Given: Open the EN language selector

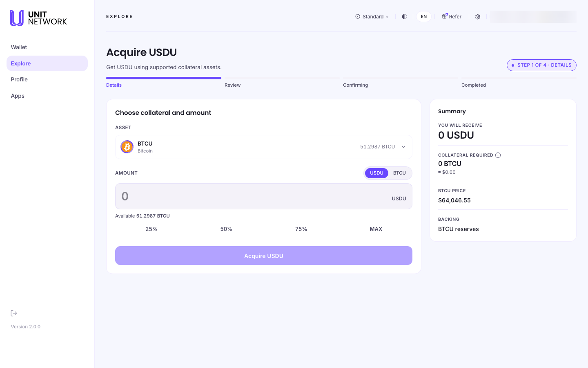Looking at the screenshot, I should coord(424,17).
